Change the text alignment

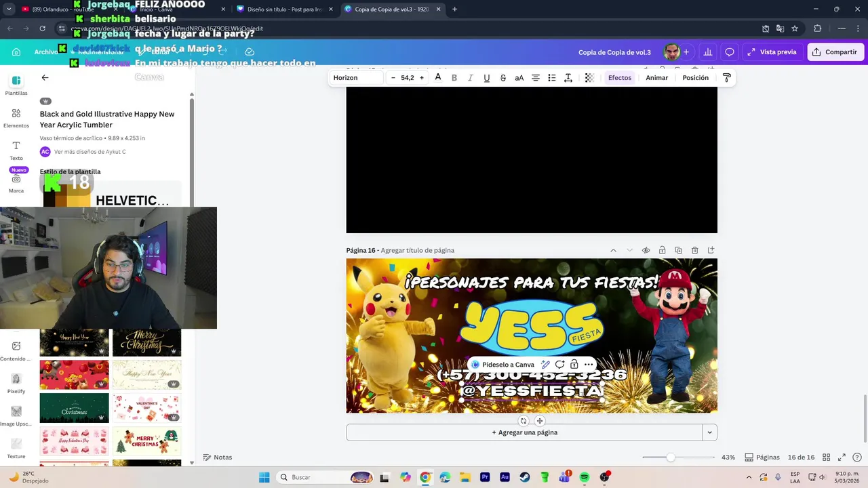[536, 78]
